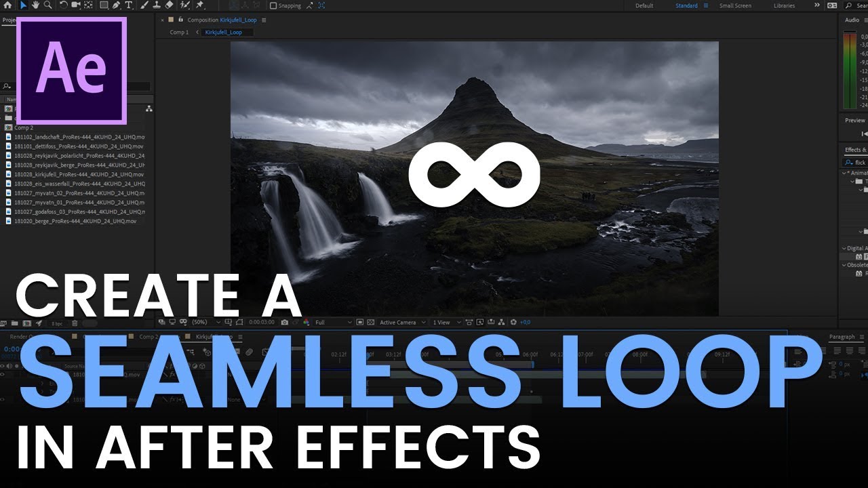
Task: Select the 181028_kirkjufell footage item
Action: coord(79,174)
